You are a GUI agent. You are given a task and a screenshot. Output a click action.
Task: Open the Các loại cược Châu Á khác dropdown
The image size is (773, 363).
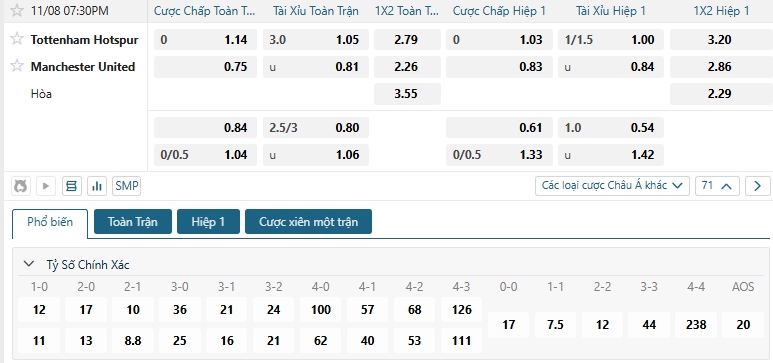click(612, 186)
